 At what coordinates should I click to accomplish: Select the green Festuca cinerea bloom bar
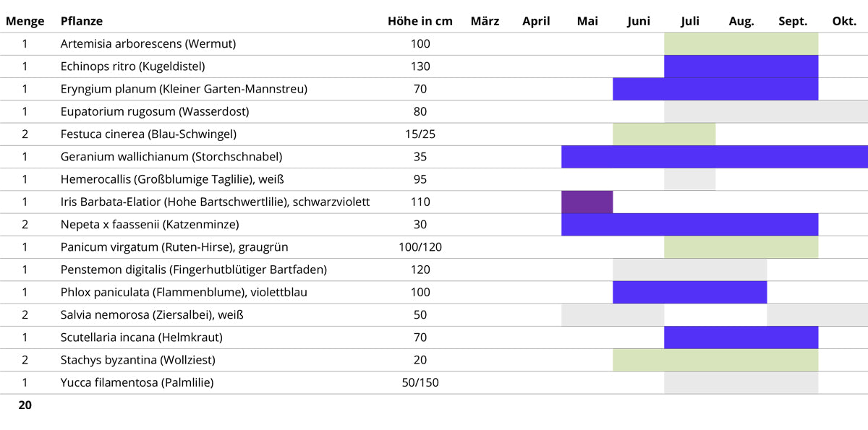(664, 134)
